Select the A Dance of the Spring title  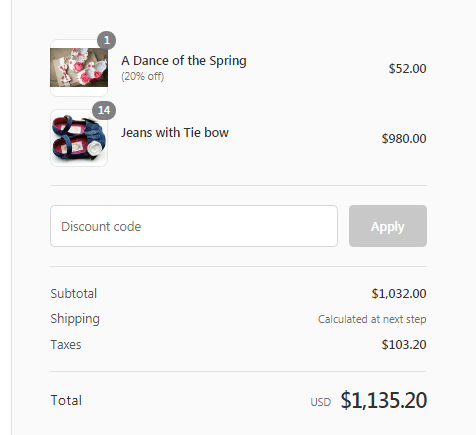pos(184,61)
